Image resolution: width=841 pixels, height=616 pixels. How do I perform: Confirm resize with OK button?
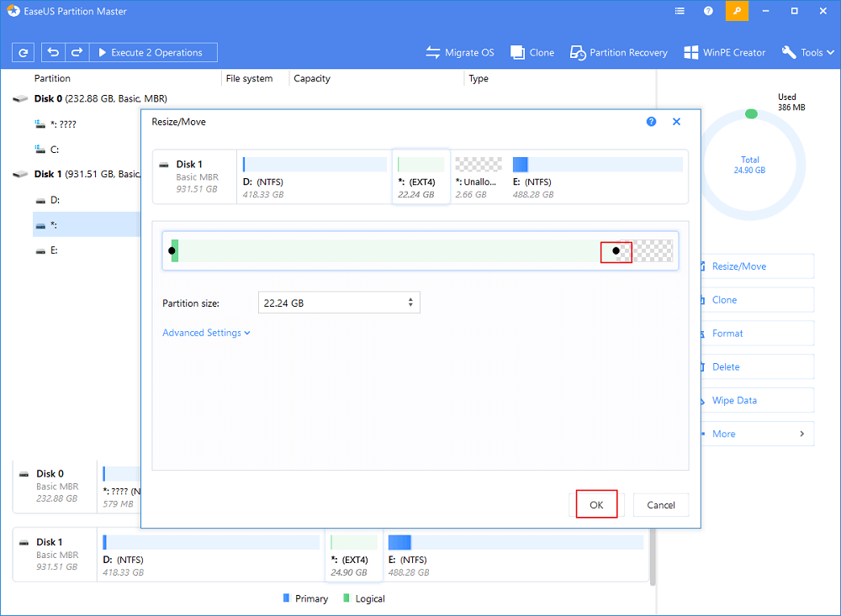pos(596,504)
